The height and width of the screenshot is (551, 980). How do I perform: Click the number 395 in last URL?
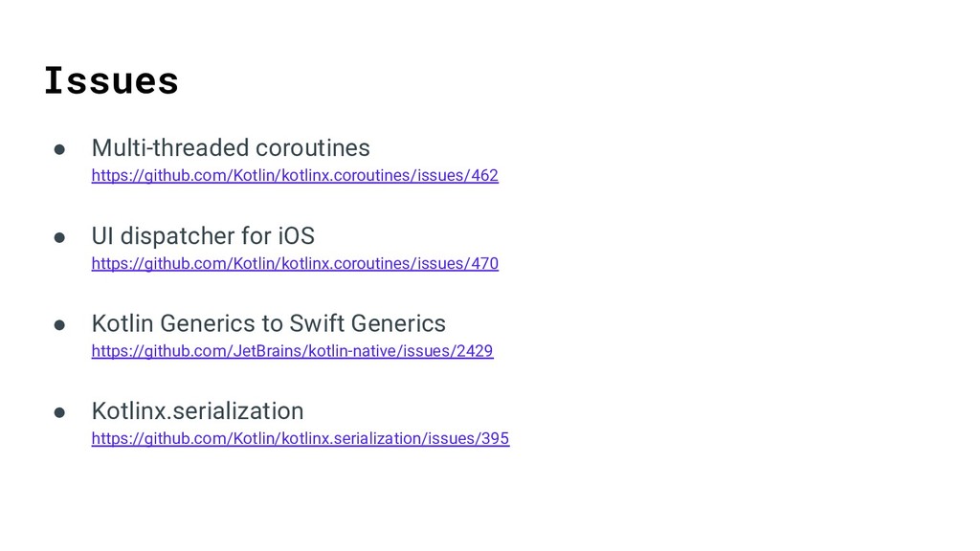pos(496,438)
